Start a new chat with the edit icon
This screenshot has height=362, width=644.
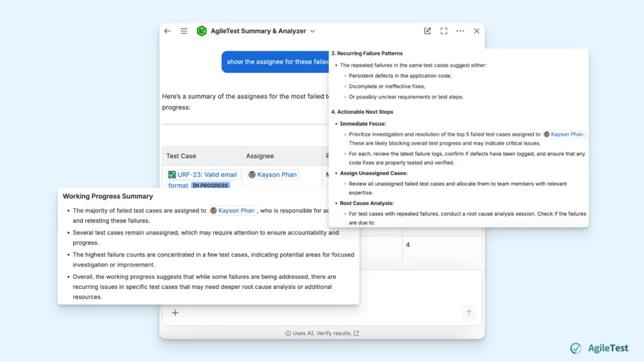pyautogui.click(x=427, y=31)
